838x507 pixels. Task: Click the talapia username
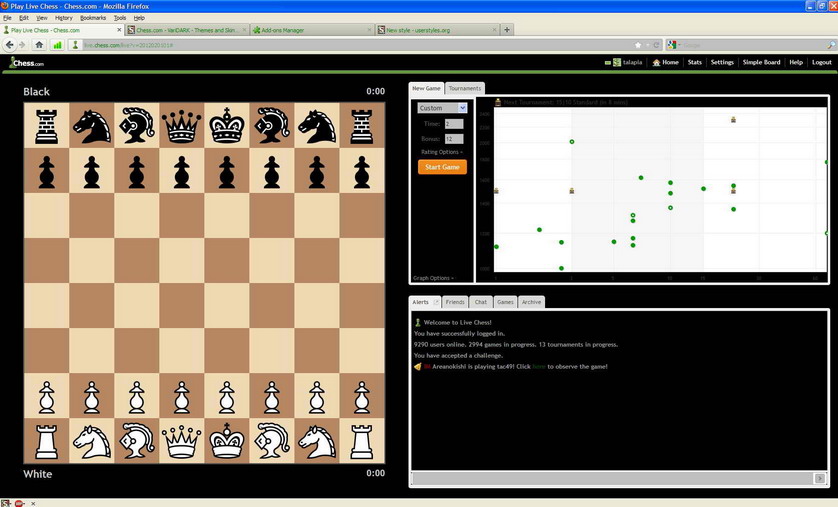[x=632, y=63]
